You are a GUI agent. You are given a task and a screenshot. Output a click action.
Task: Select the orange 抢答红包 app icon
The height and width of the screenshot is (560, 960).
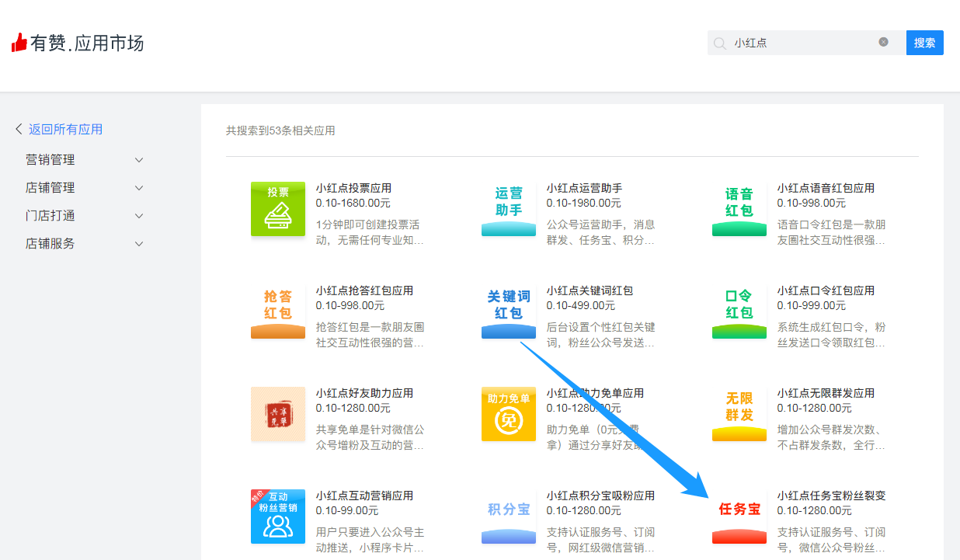pyautogui.click(x=278, y=311)
